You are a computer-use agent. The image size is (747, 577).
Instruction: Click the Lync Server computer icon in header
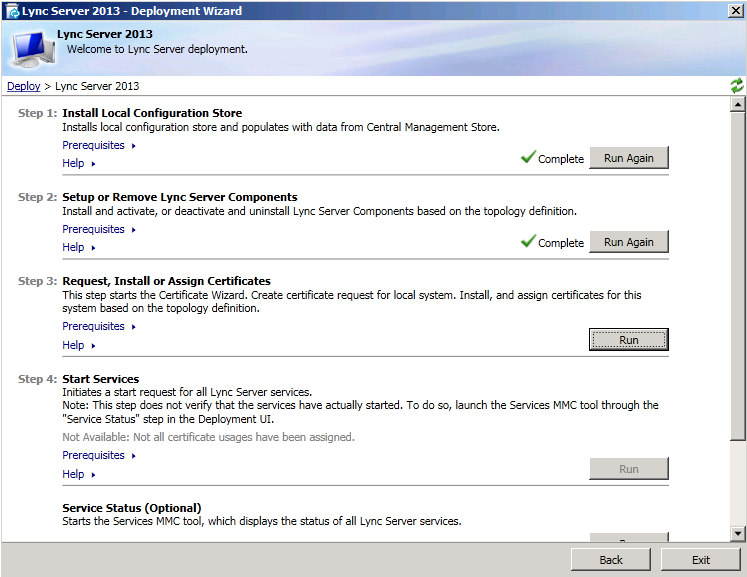34,50
